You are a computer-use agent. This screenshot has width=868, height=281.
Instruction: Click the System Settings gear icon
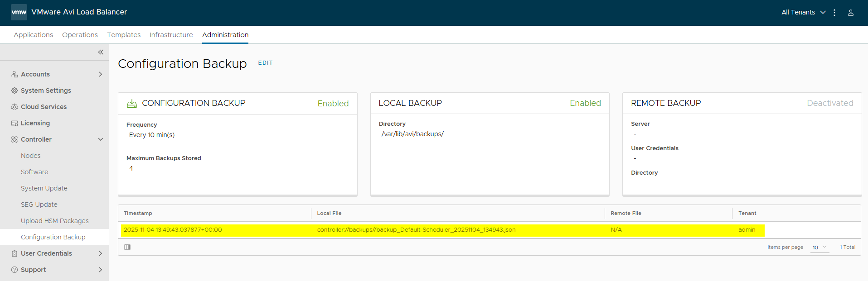pos(15,90)
